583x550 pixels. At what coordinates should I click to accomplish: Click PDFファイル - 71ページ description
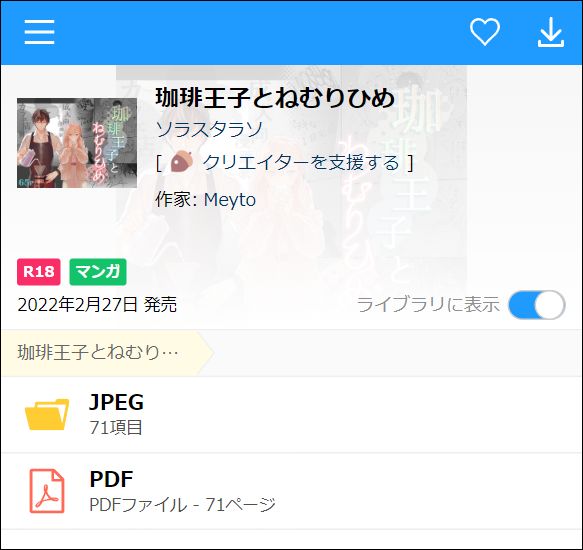pyautogui.click(x=182, y=505)
